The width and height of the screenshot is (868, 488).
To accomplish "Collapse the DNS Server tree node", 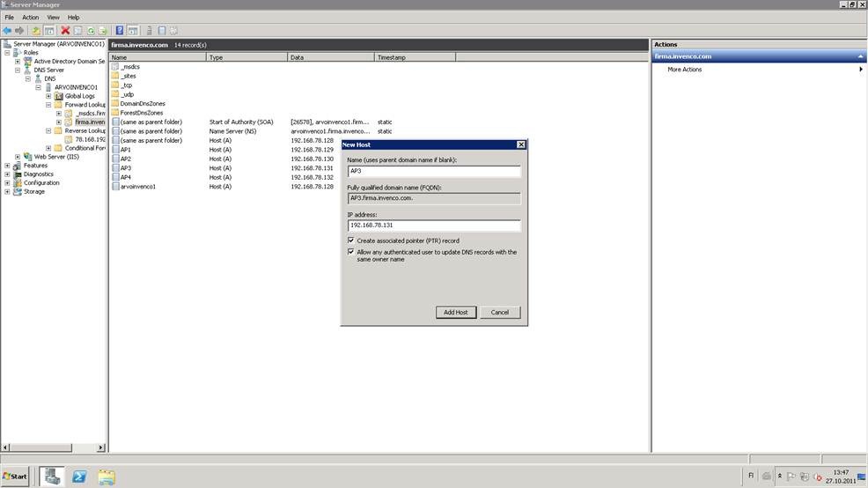I will tap(18, 70).
